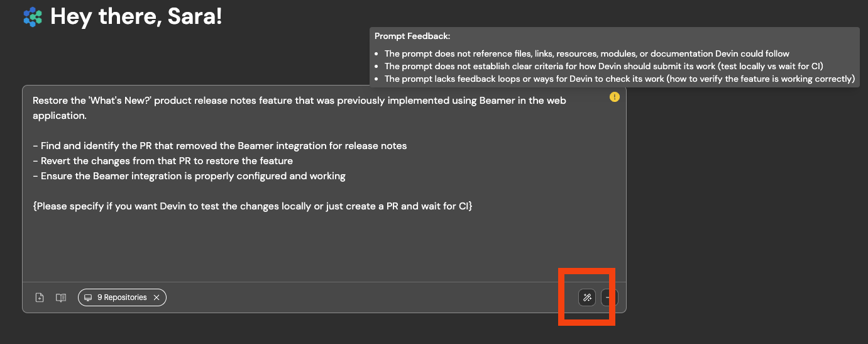This screenshot has width=868, height=344.
Task: Click into the first paragraph of the prompt
Action: [299, 108]
